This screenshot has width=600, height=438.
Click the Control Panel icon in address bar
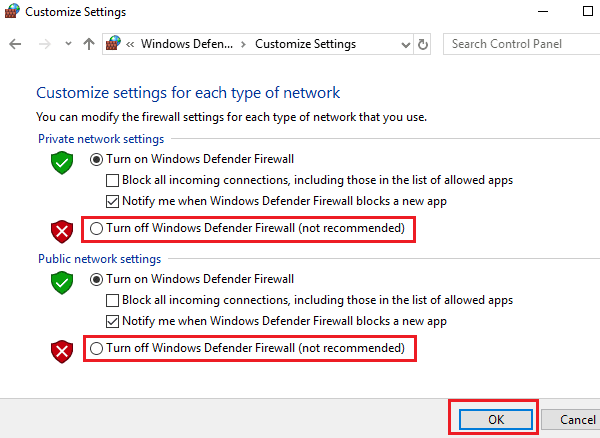pos(115,44)
